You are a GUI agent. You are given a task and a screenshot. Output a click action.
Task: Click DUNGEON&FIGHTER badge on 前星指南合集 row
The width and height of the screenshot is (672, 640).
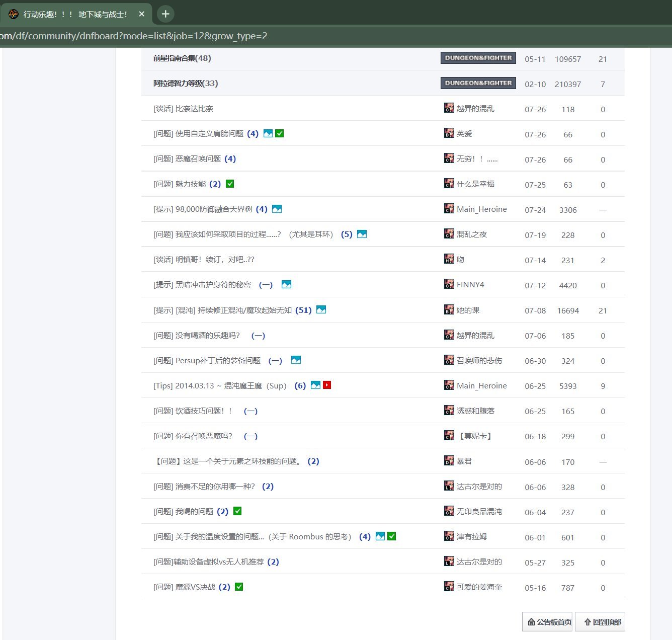click(x=478, y=58)
